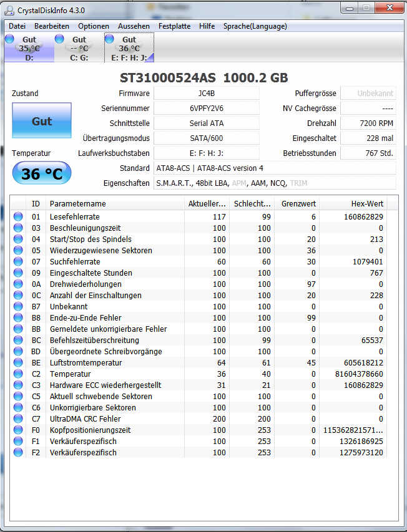Click the CrystalDiskInfo title bar app icon
Image resolution: width=407 pixels, height=532 pixels.
coord(9,11)
